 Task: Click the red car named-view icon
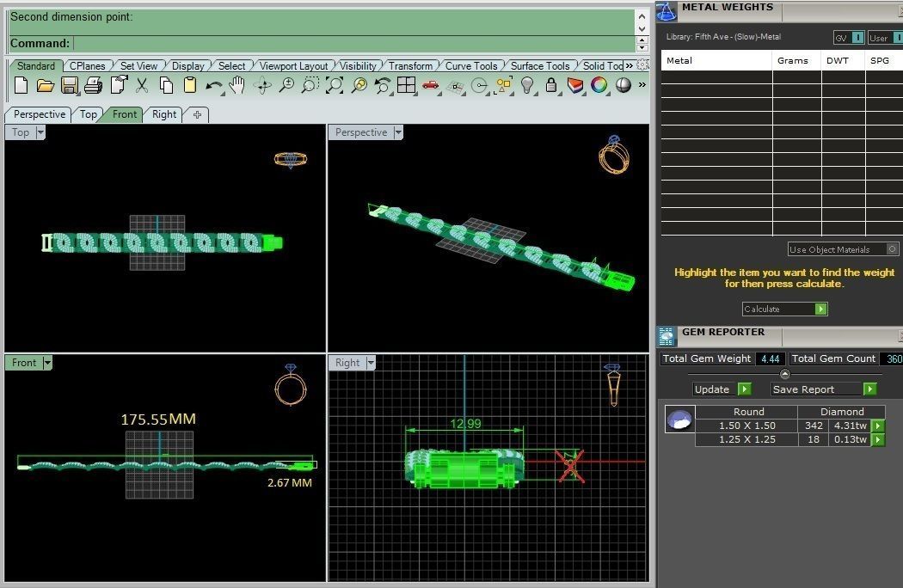tap(430, 86)
